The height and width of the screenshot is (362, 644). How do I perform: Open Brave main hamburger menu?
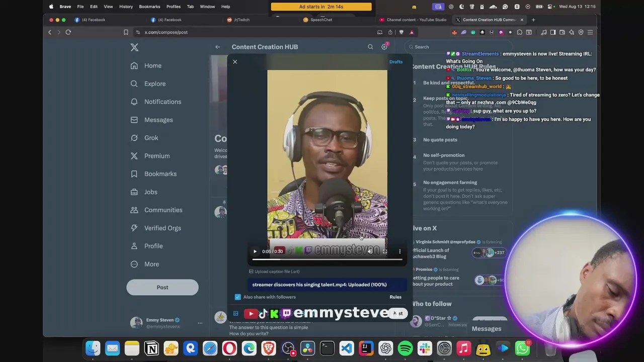[x=590, y=32]
